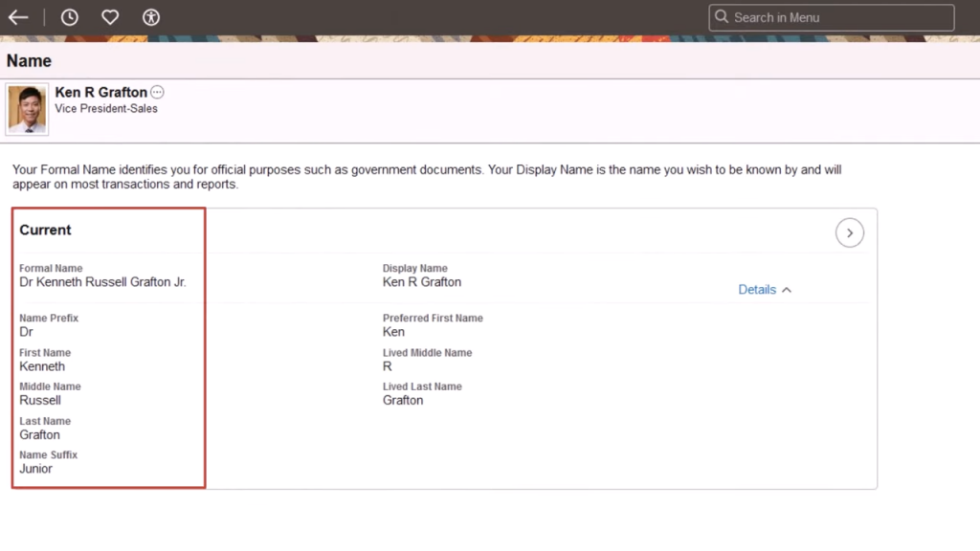Click the magnifier icon in the search box

click(x=722, y=17)
